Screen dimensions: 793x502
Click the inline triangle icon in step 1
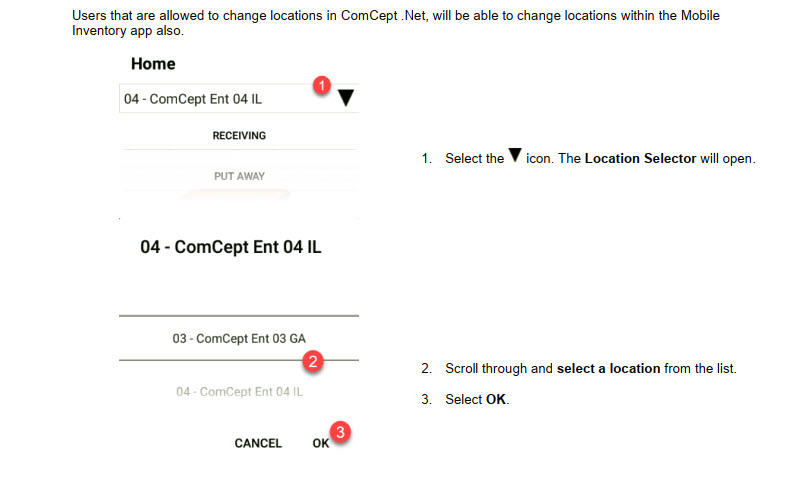coord(515,157)
